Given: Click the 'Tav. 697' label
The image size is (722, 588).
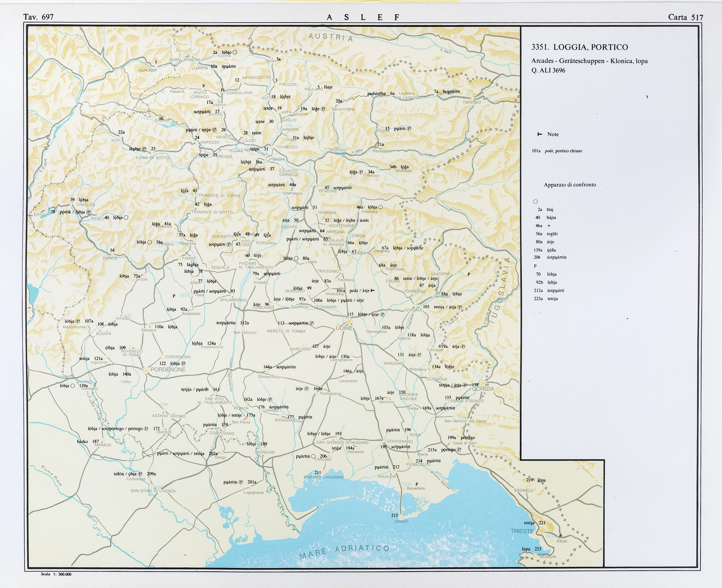Looking at the screenshot, I should [x=38, y=17].
